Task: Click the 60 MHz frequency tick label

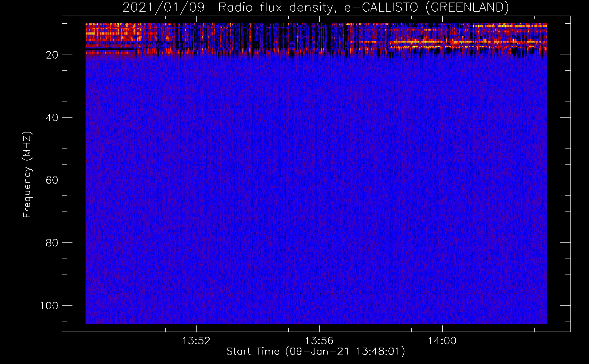Action: (x=52, y=180)
